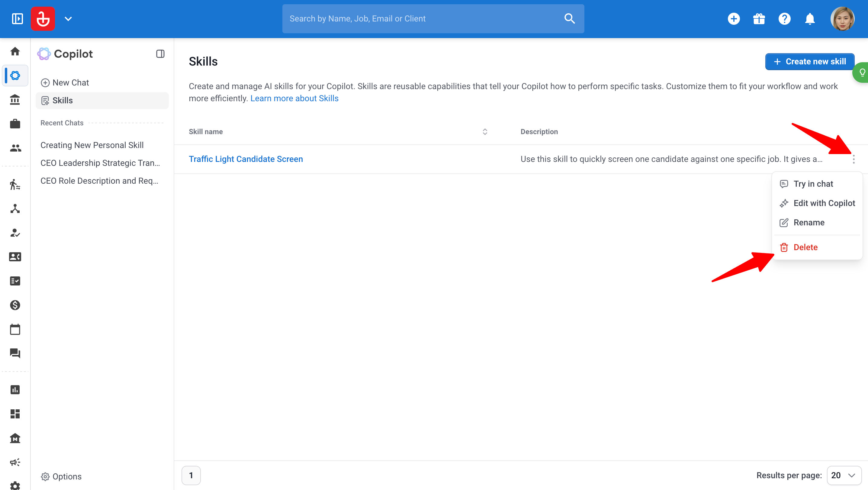Image resolution: width=868 pixels, height=490 pixels.
Task: Open the Creating New Personal Skill chat
Action: pos(92,145)
